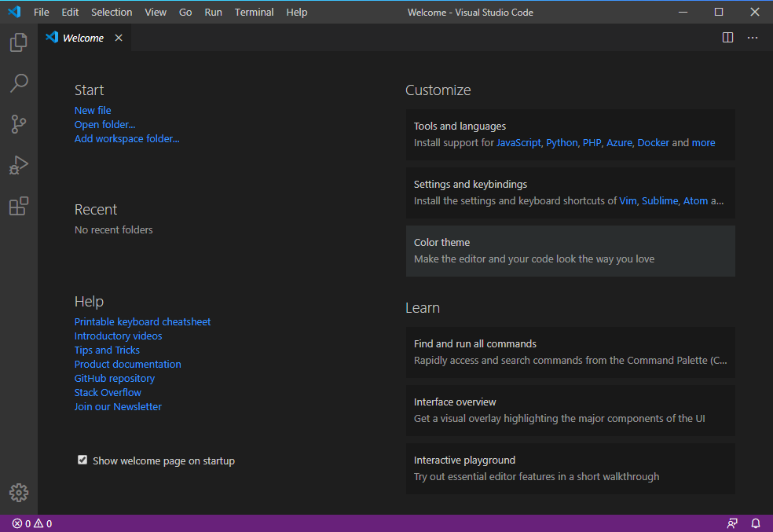This screenshot has height=532, width=773.
Task: Click the Python language support link
Action: point(562,143)
